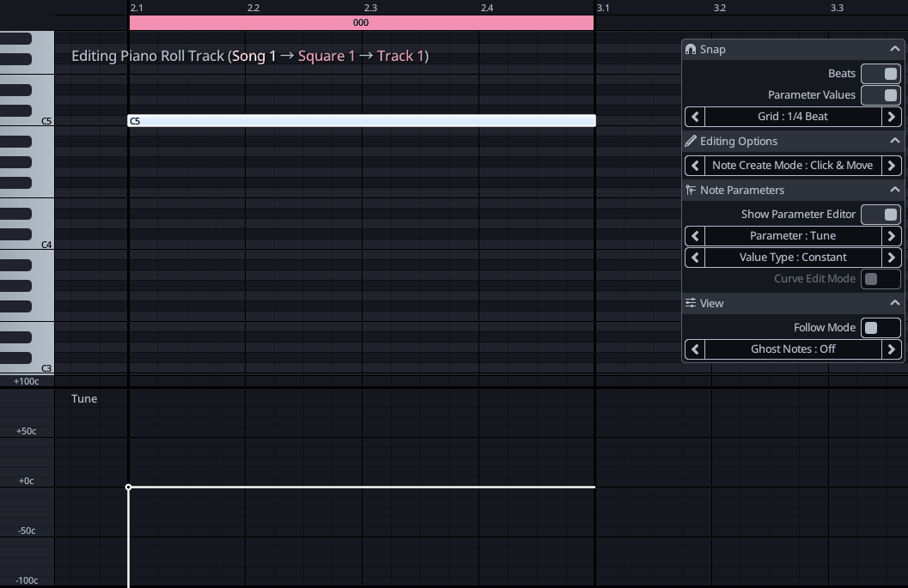Go to next Note Create Mode option

(892, 166)
